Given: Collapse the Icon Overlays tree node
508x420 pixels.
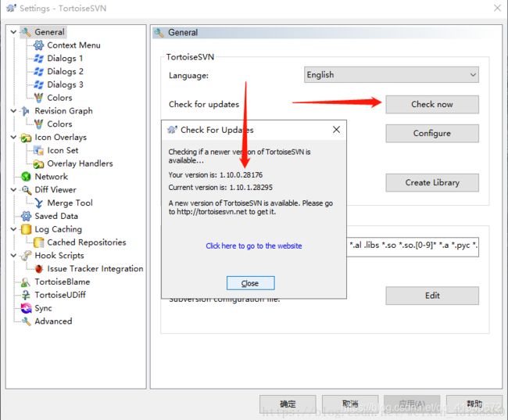Looking at the screenshot, I should click(x=13, y=138).
